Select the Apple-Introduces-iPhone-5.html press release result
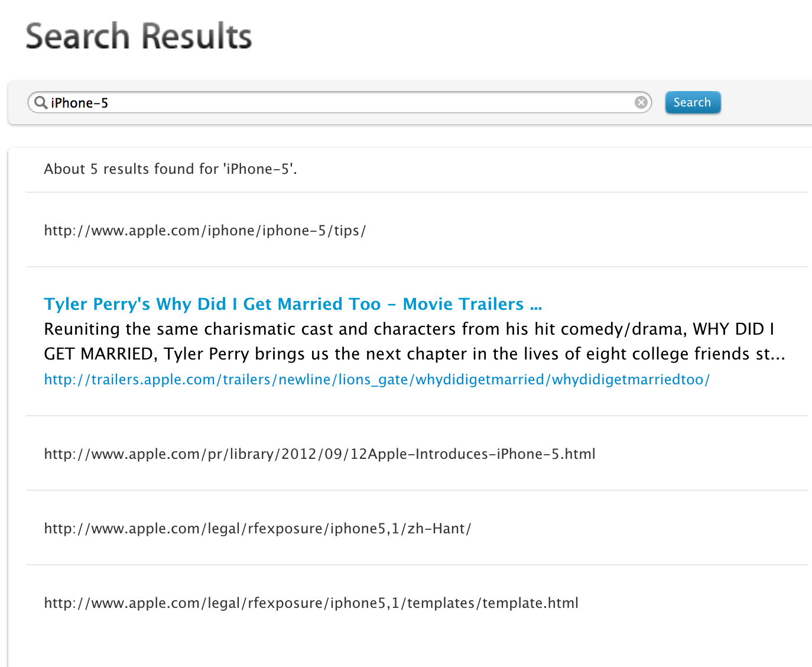The image size is (812, 667). 319,454
